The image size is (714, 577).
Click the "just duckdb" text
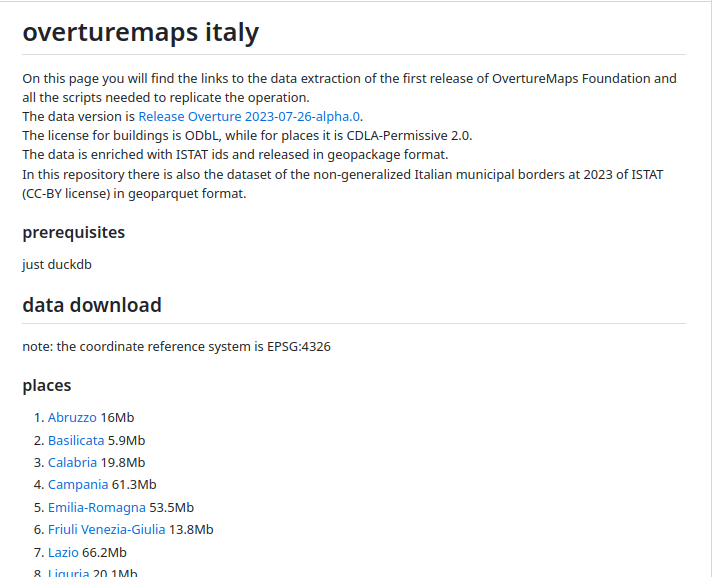tap(57, 265)
